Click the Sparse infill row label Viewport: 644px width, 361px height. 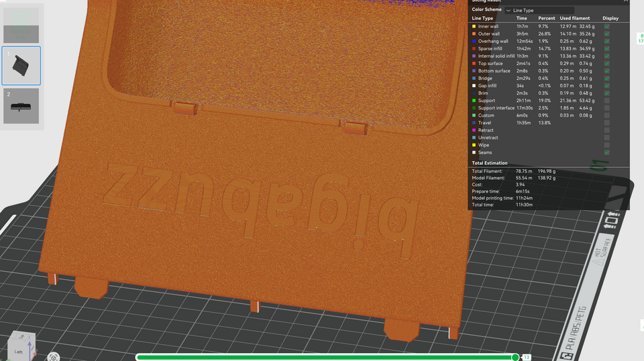(x=490, y=49)
